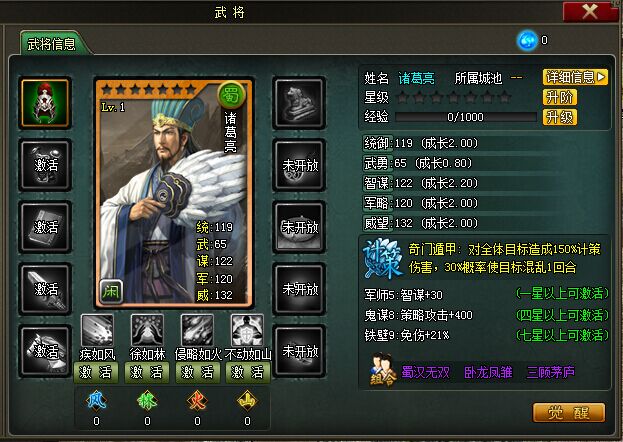Select the 侵略如火 skill icon
The image size is (623, 442).
point(197,330)
